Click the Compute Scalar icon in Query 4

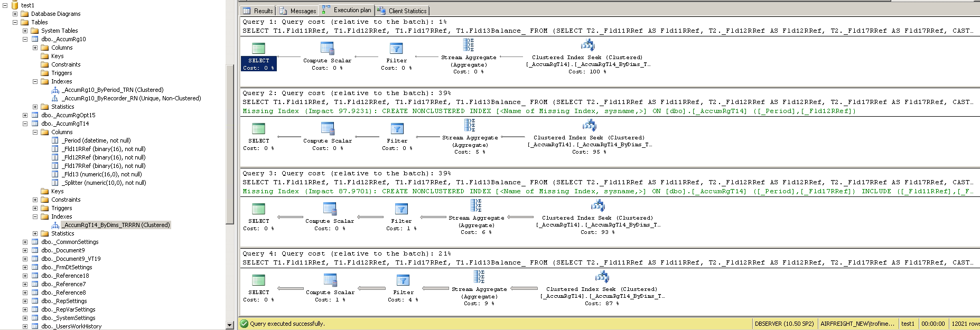tap(330, 280)
